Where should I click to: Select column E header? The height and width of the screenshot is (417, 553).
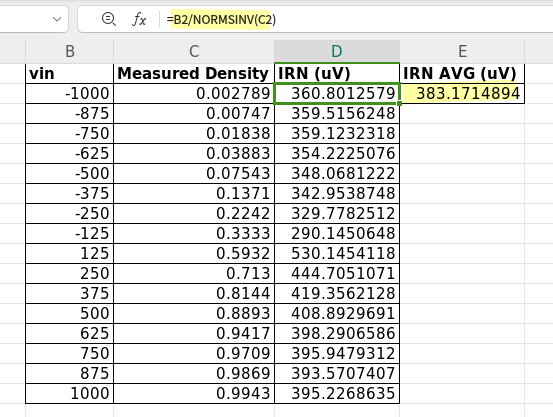coord(462,52)
